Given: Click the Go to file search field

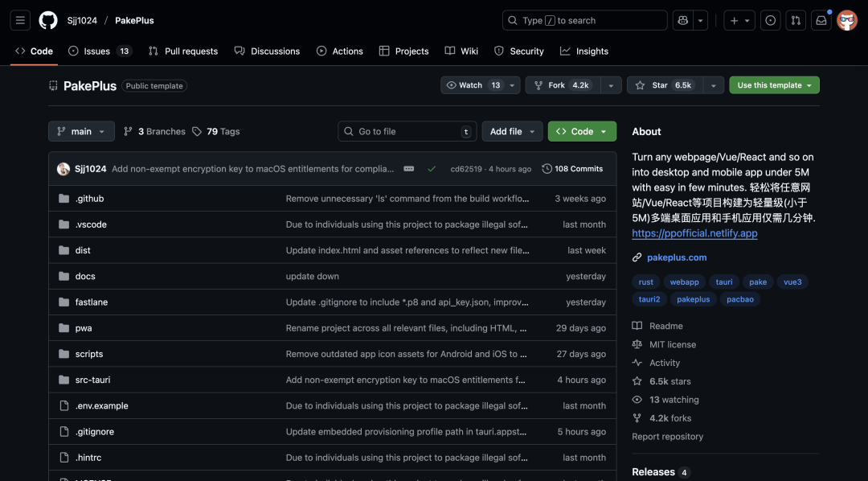Looking at the screenshot, I should pyautogui.click(x=407, y=131).
